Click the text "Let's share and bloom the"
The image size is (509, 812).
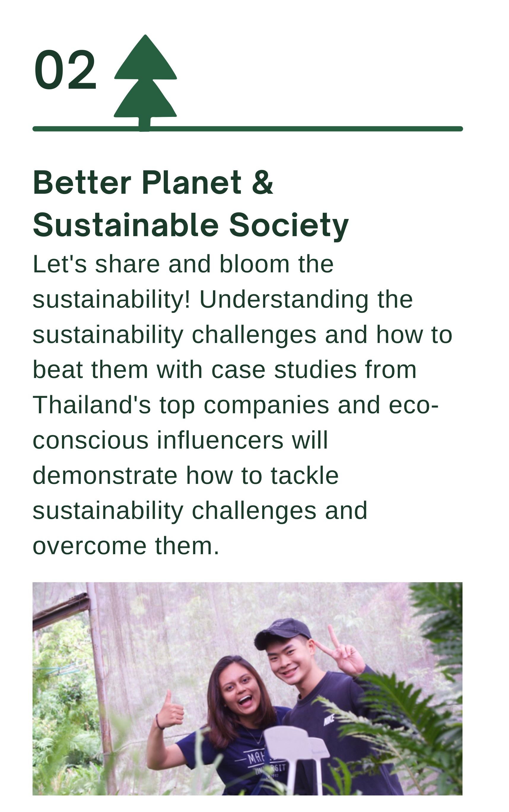pyautogui.click(x=183, y=265)
